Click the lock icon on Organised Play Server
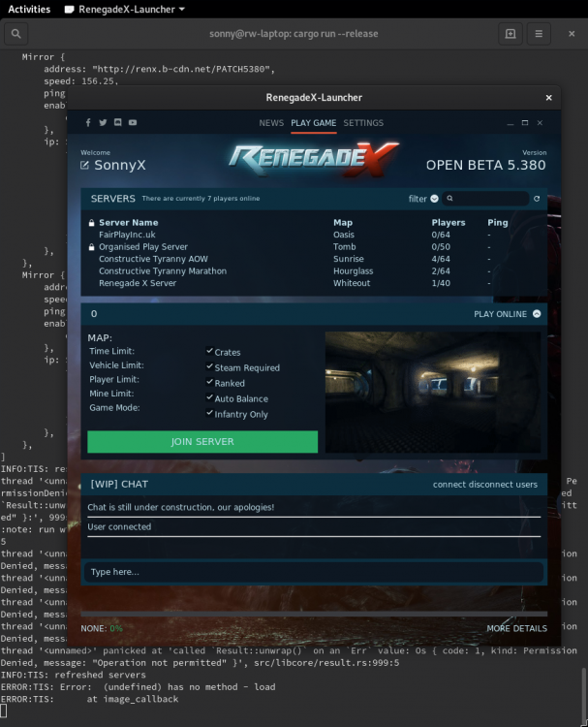 pyautogui.click(x=91, y=247)
